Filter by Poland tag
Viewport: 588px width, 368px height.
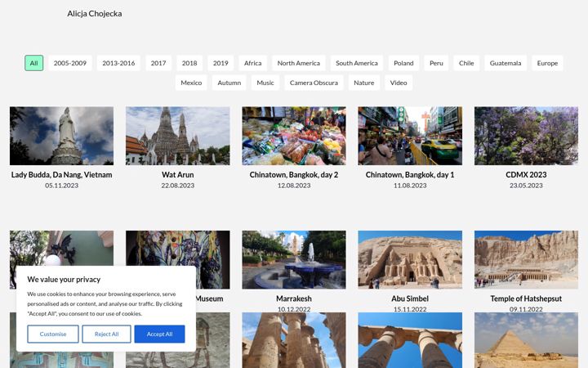(403, 63)
